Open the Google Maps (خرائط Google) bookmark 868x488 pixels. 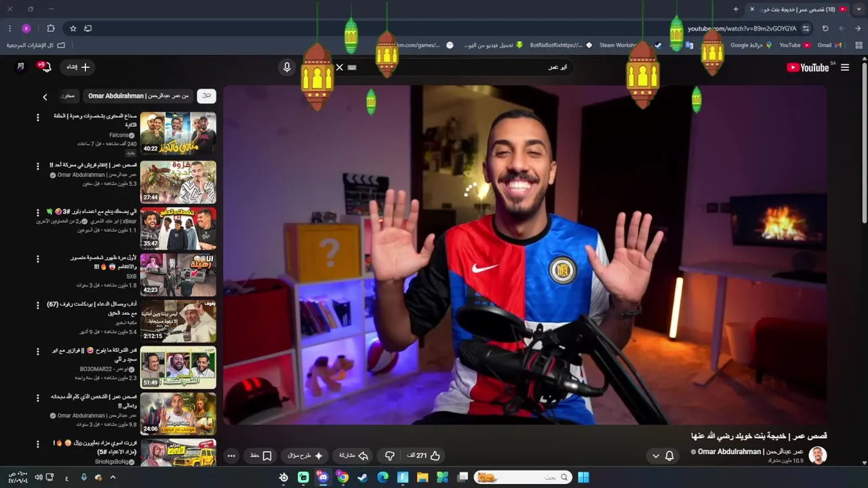coord(751,45)
